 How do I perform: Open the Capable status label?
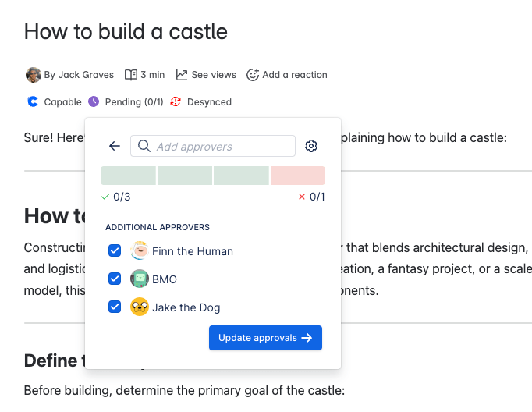click(x=62, y=101)
